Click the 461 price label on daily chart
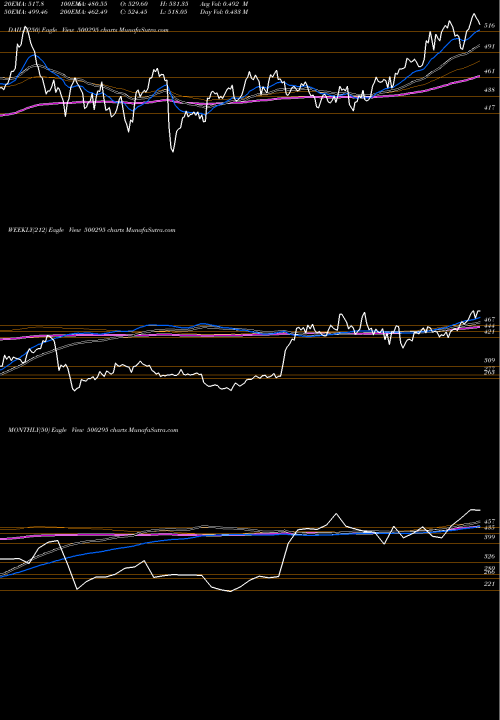The width and height of the screenshot is (500, 720). point(489,71)
